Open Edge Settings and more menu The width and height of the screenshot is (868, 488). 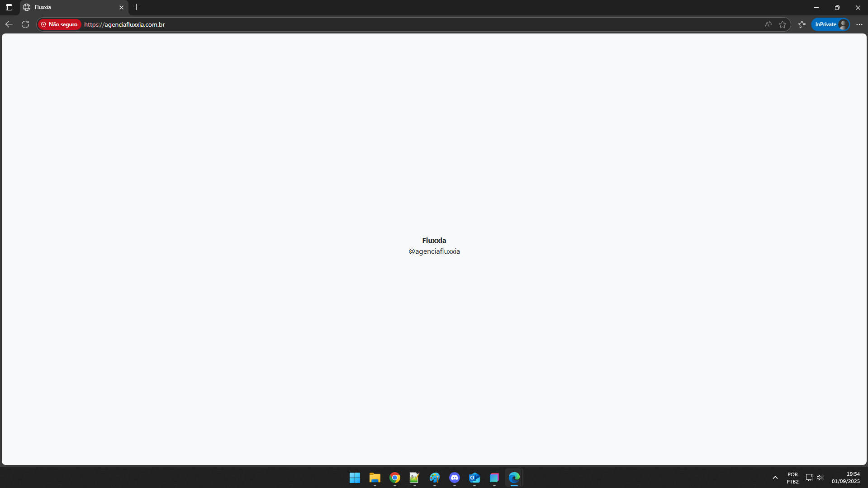pyautogui.click(x=859, y=24)
